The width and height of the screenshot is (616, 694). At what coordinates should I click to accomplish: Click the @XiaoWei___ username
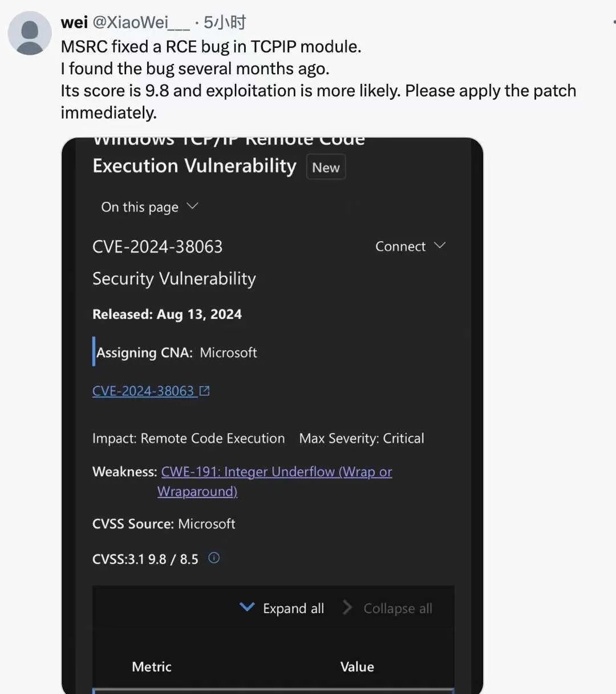141,23
